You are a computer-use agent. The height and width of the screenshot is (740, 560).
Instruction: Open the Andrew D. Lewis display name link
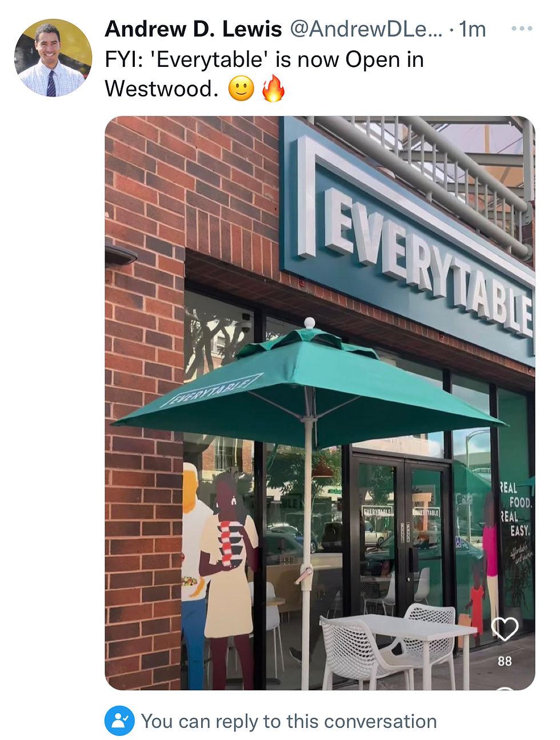pos(193,29)
